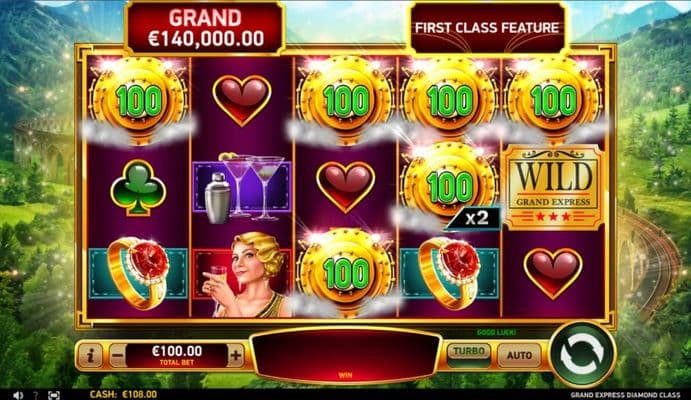This screenshot has width=691, height=400.
Task: Spin the reels with the green button
Action: coord(582,354)
